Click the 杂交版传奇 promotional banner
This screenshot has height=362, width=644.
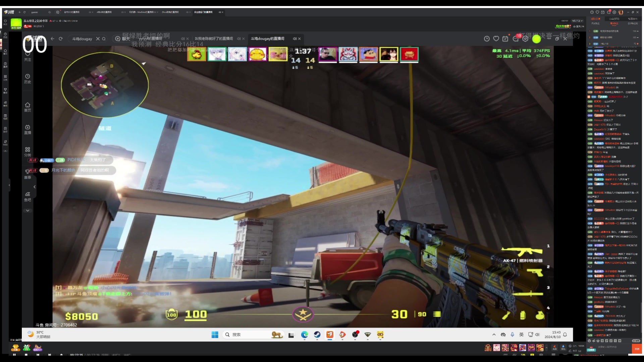[x=563, y=26]
